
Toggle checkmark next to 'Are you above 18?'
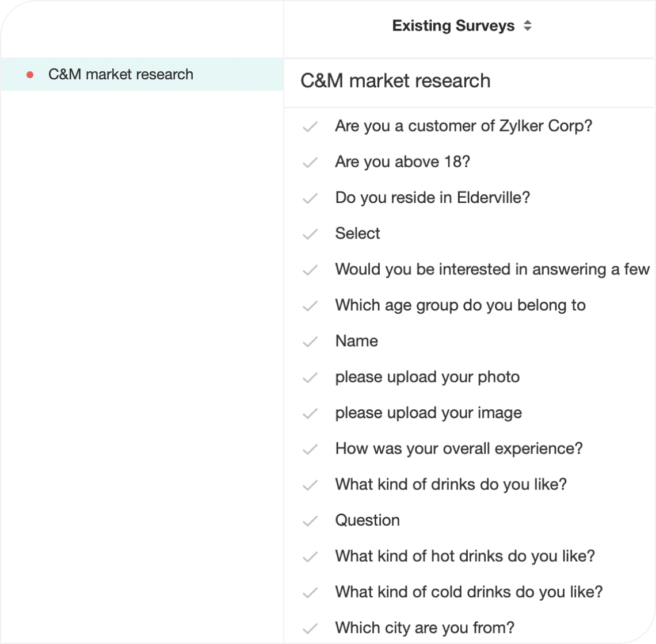click(x=310, y=163)
